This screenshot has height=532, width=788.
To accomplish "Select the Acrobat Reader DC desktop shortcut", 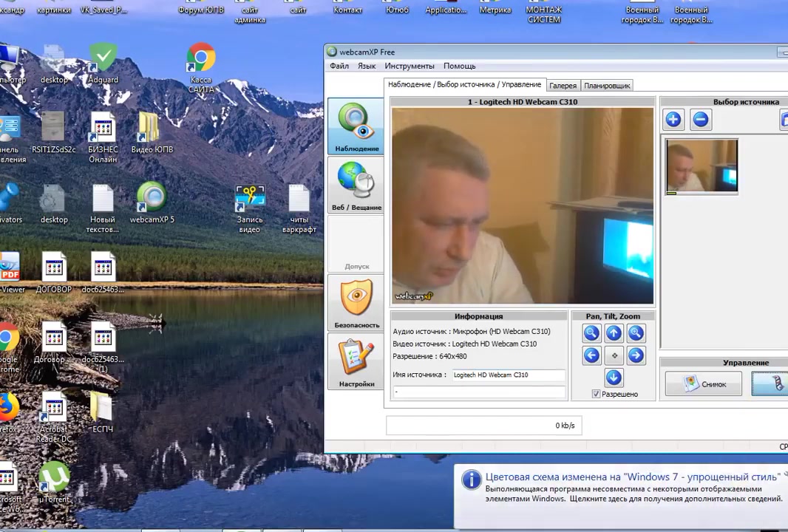I will tap(54, 417).
